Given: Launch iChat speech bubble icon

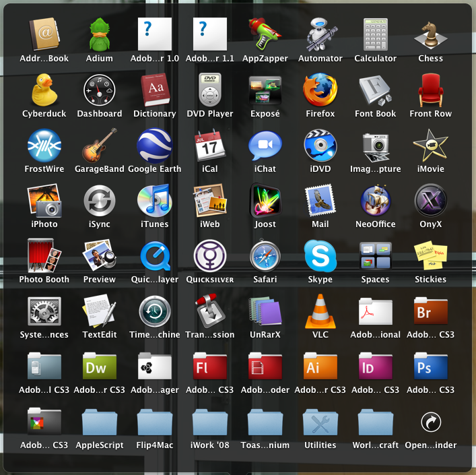Looking at the screenshot, I should 265,146.
